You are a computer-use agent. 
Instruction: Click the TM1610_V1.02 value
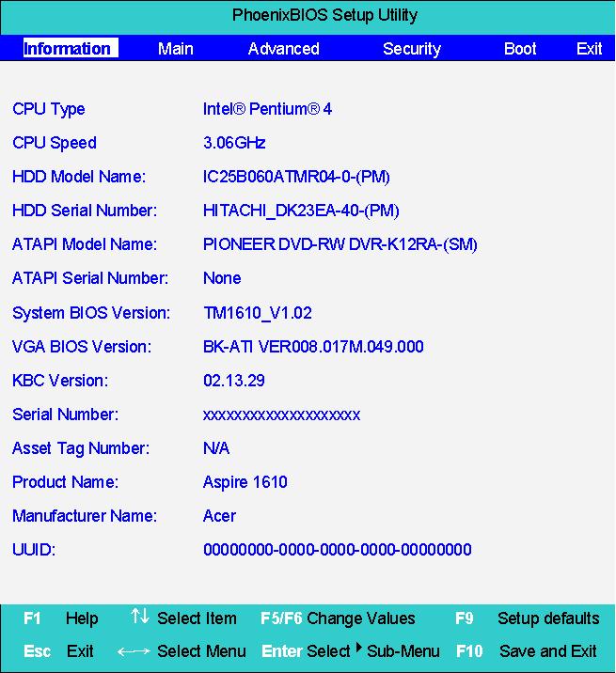click(x=258, y=313)
